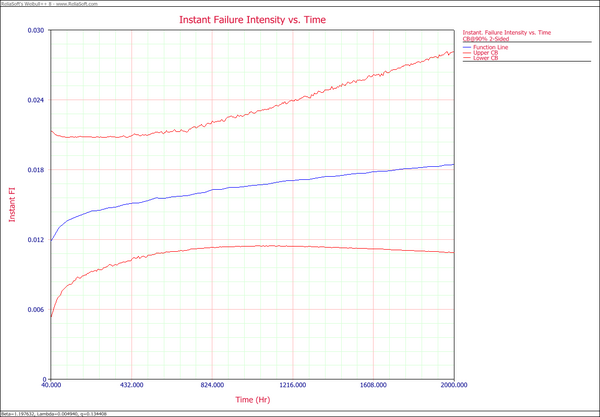Image resolution: width=600 pixels, height=417 pixels.
Task: Click the blue Function Line legend swatch
Action: (469, 47)
